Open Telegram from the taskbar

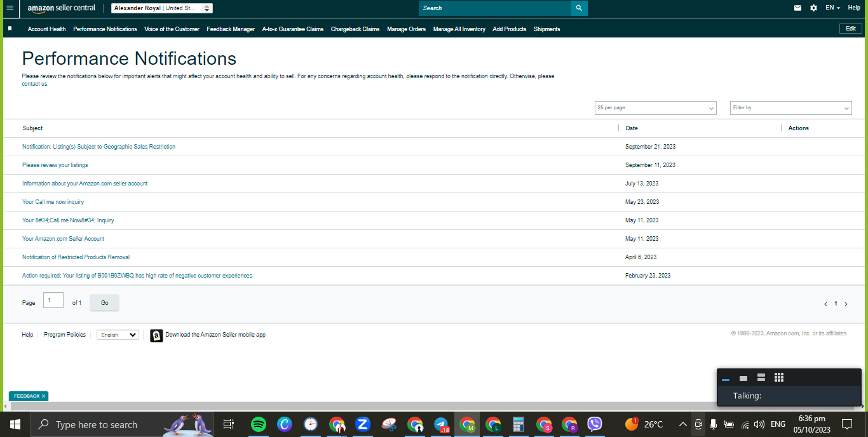pyautogui.click(x=441, y=424)
